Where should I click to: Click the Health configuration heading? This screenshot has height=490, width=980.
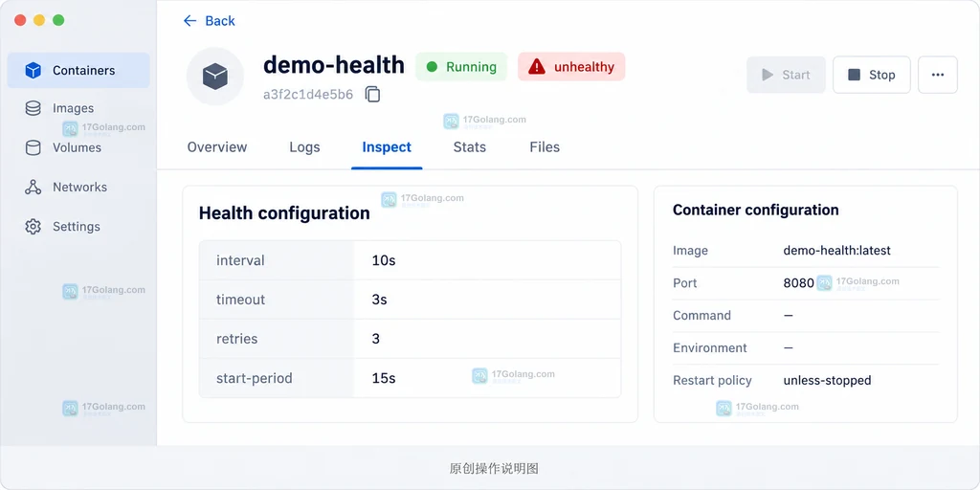[284, 213]
